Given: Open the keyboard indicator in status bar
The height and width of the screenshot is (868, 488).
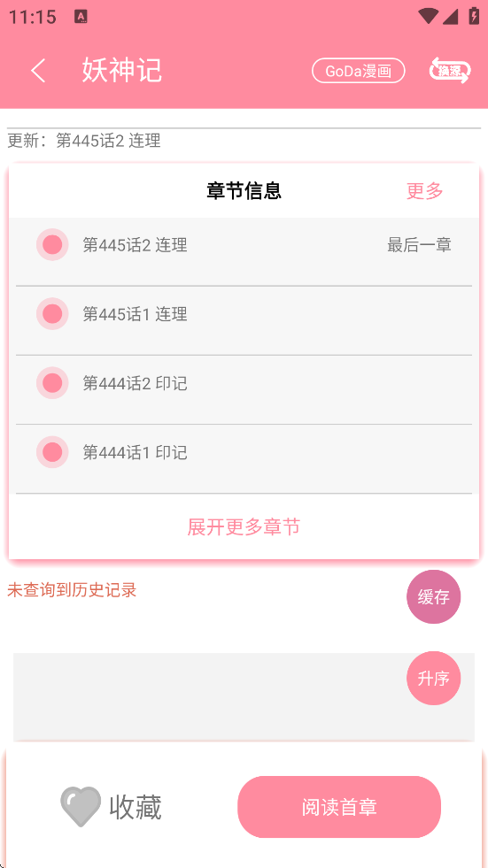Looking at the screenshot, I should pos(81,17).
